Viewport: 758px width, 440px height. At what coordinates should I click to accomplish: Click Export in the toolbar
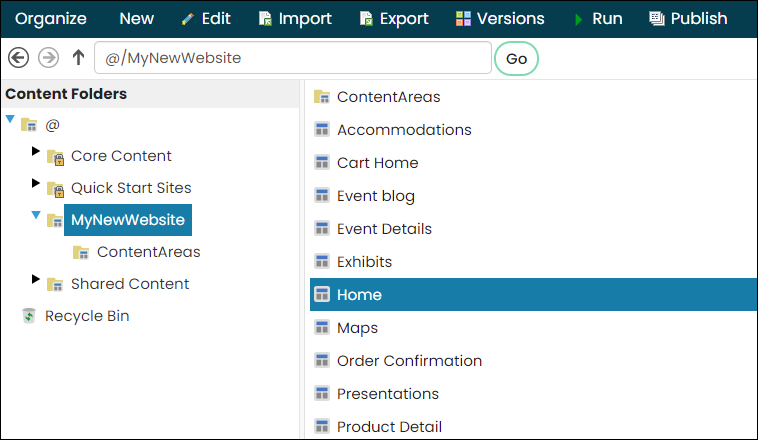(404, 18)
